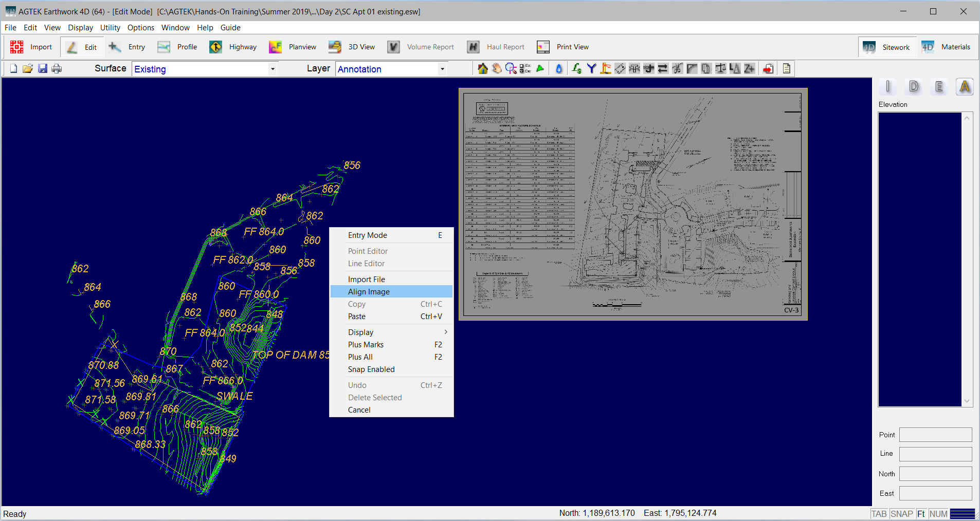Choose Align Image from the context menu

[x=369, y=292]
